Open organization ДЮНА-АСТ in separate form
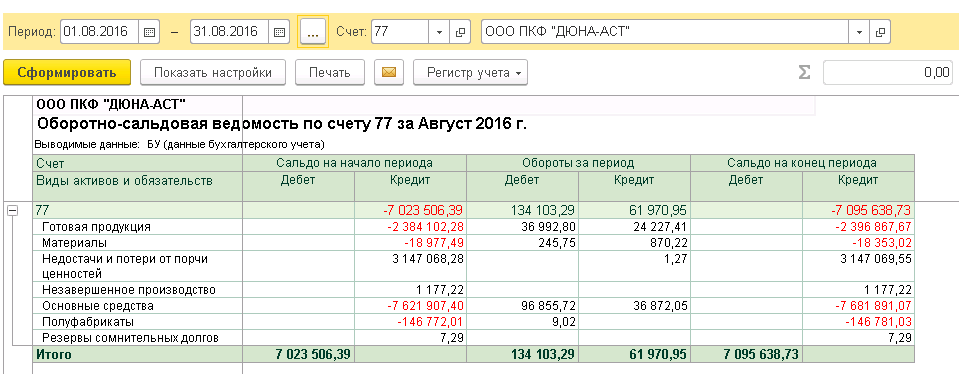This screenshot has width=959, height=374. coord(881,32)
